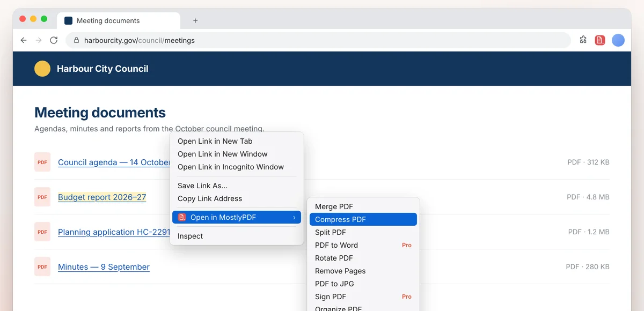Click the PDF · 1.2 MB size label
644x311 pixels.
pos(589,232)
